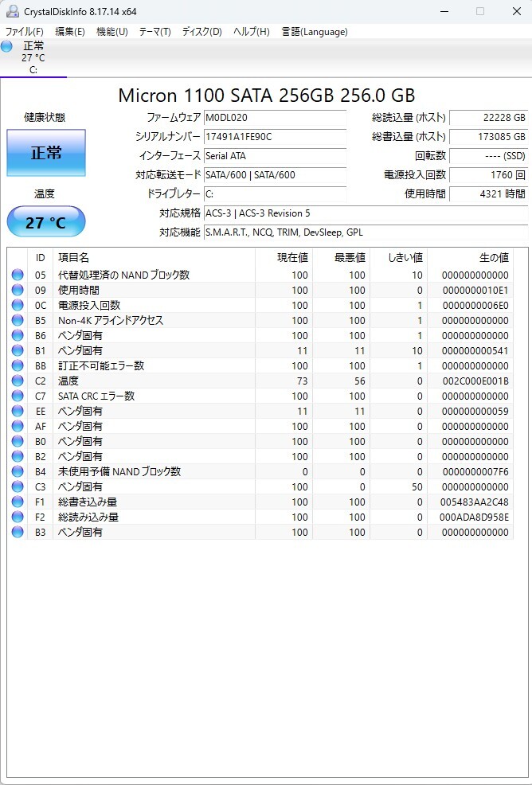532x785 pixels.
Task: Click status orb in ID B6 row
Action: click(x=18, y=335)
